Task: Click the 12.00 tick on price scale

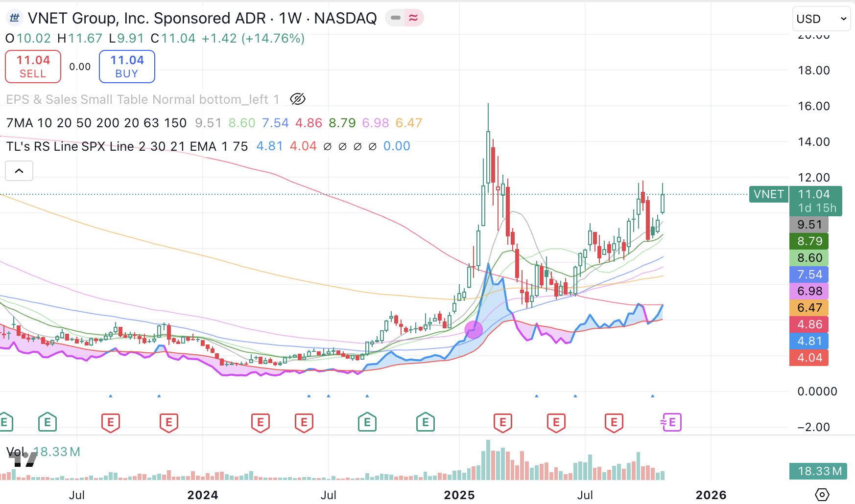Action: point(814,178)
